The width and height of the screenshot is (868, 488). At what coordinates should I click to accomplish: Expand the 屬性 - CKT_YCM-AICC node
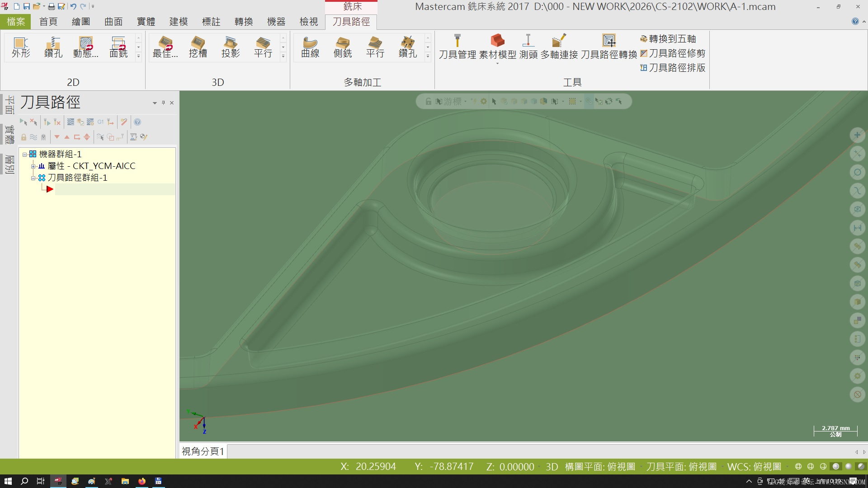(x=33, y=166)
